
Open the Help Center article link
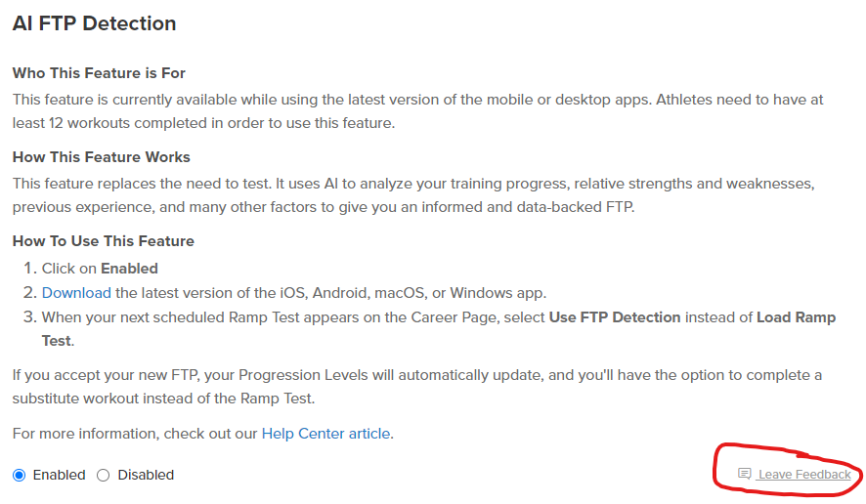click(325, 434)
